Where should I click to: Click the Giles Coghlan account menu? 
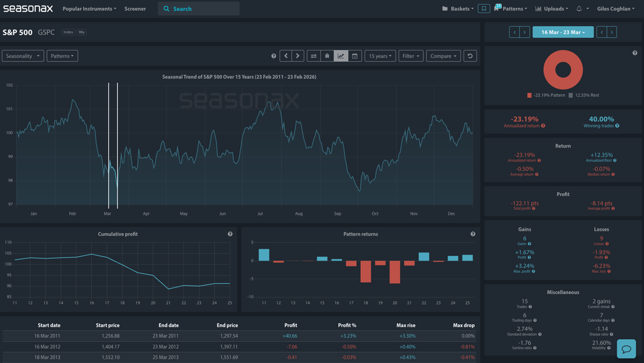click(615, 9)
